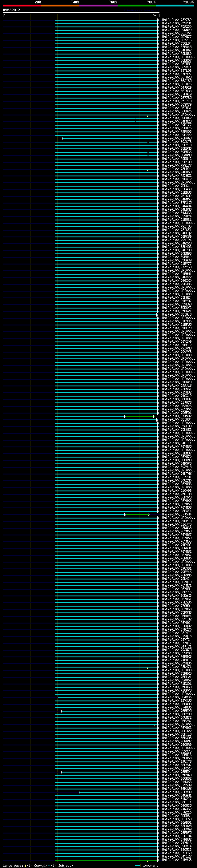
Task: Select hit UniRef100_C3Y7M1
Action: [177, 477]
